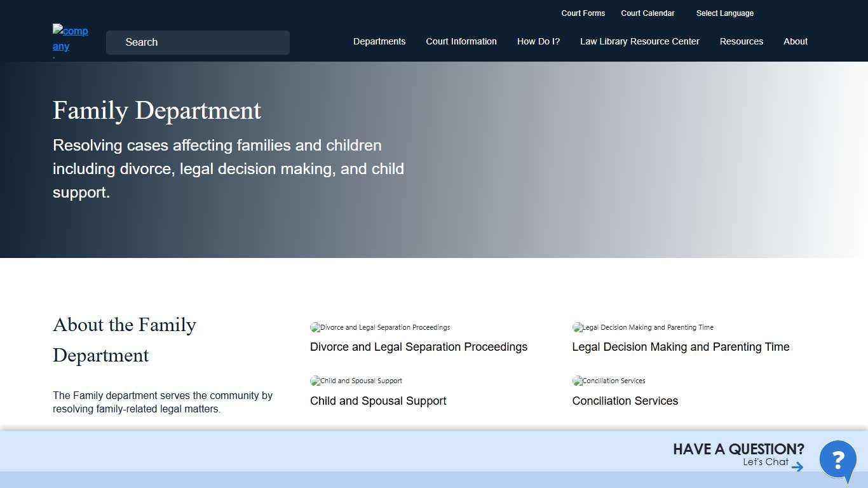Image resolution: width=868 pixels, height=488 pixels.
Task: Open the Select Language dropdown
Action: 724,13
